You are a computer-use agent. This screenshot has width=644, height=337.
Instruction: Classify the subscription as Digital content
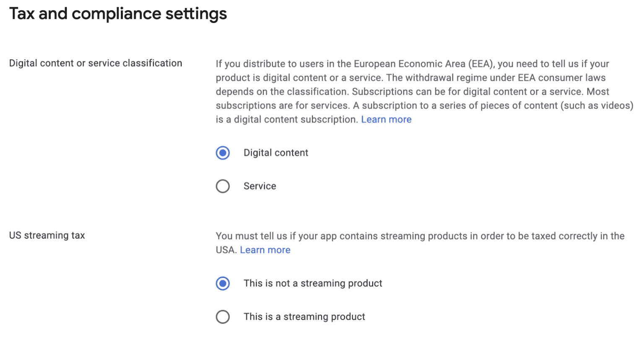pos(223,153)
